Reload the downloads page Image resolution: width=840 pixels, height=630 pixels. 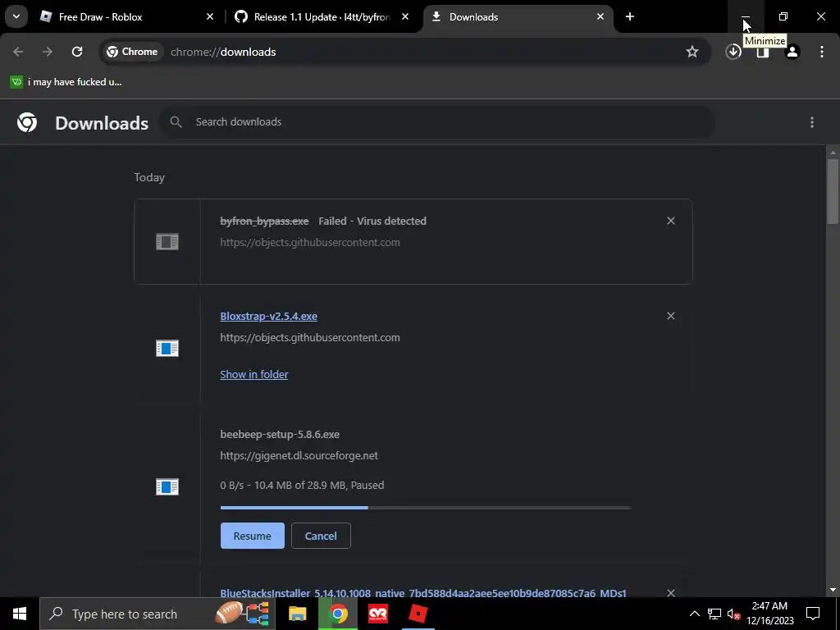click(x=77, y=52)
